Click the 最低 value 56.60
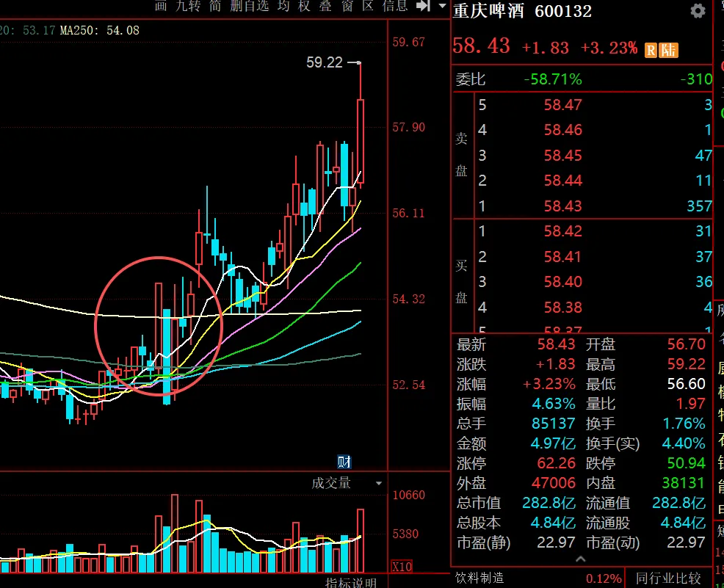The image size is (724, 588). tap(686, 383)
